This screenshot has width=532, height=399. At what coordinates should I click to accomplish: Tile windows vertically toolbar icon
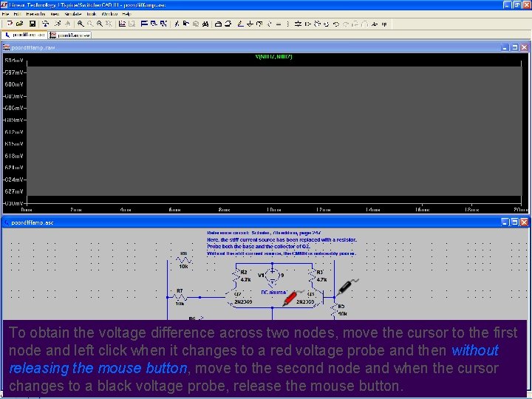point(154,24)
